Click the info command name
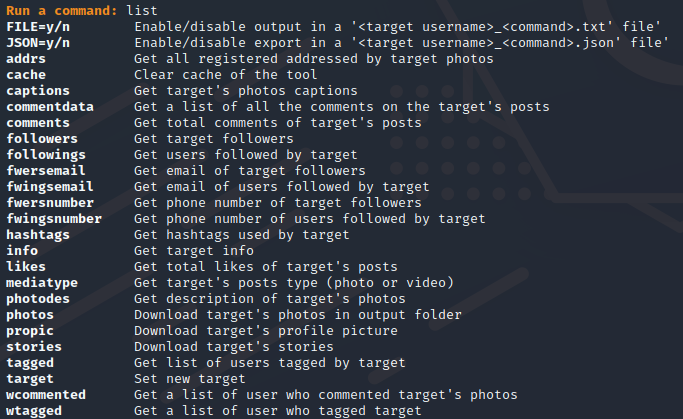Viewport: 683px width, 419px height. pos(22,251)
